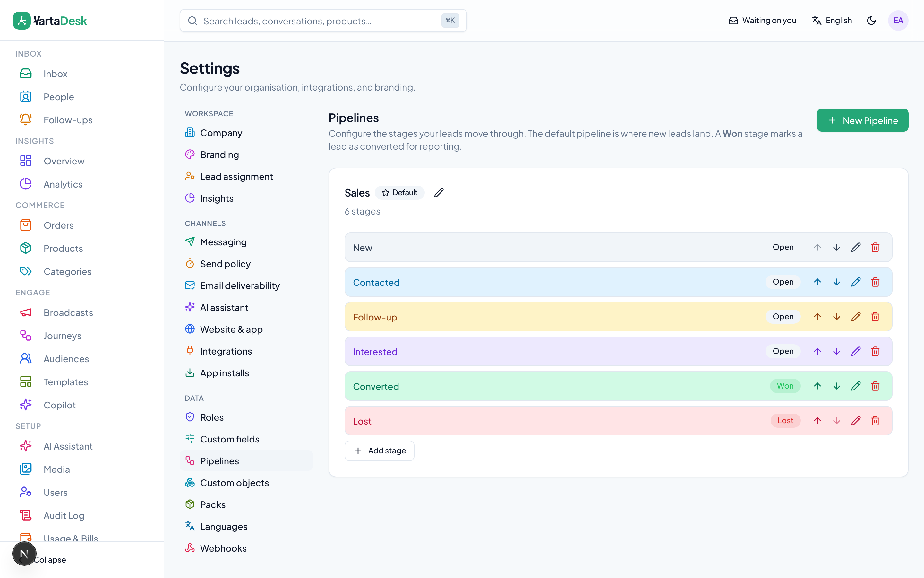
Task: Click the Default badge beside Sales
Action: pos(399,193)
